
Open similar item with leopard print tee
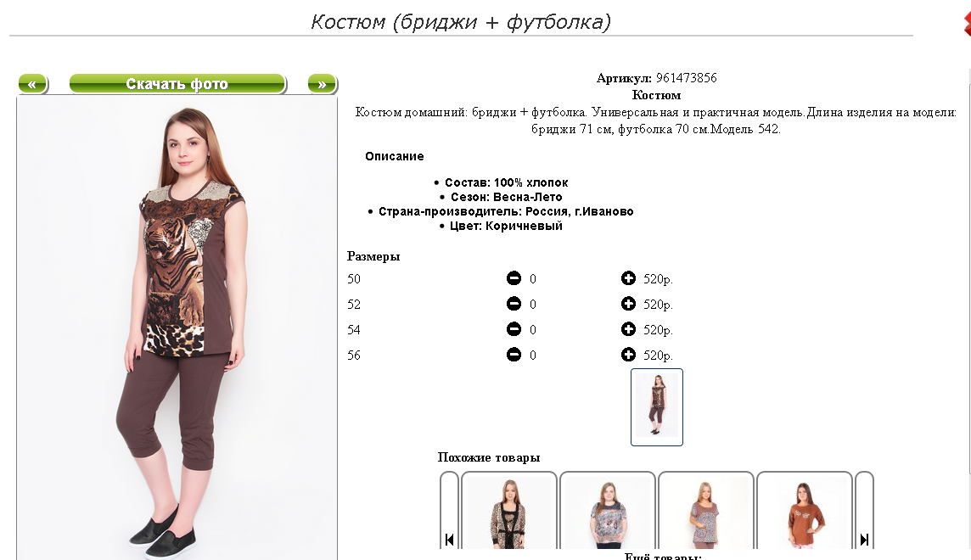tap(706, 511)
